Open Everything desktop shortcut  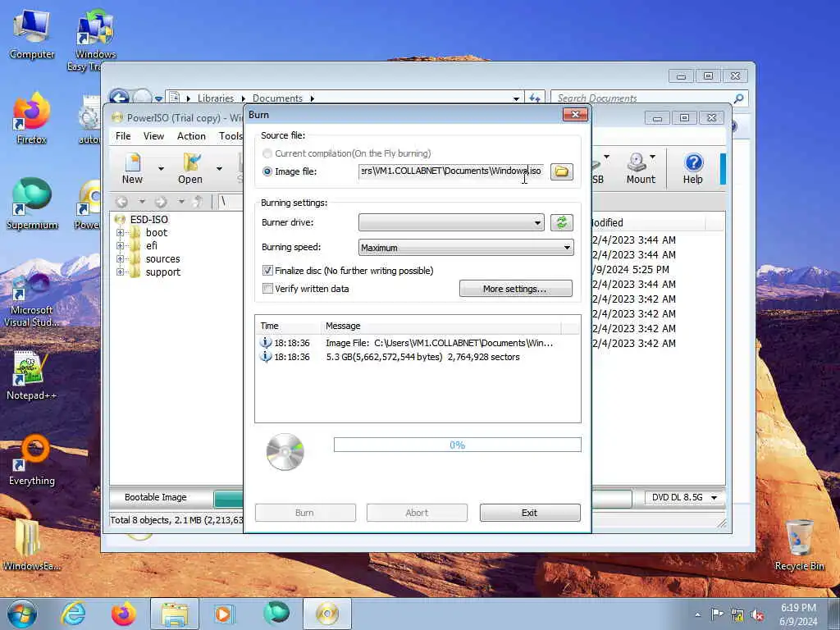coord(32,461)
